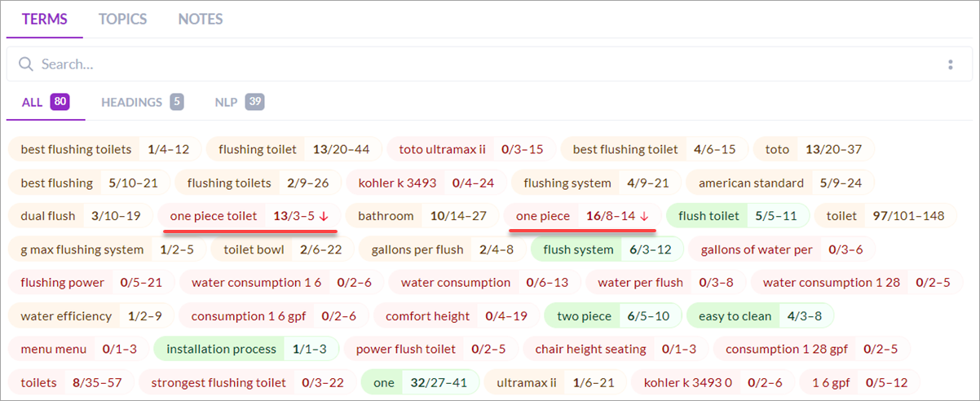This screenshot has height=401, width=980.
Task: Select the 'toto ultramax ii' term
Action: point(442,149)
